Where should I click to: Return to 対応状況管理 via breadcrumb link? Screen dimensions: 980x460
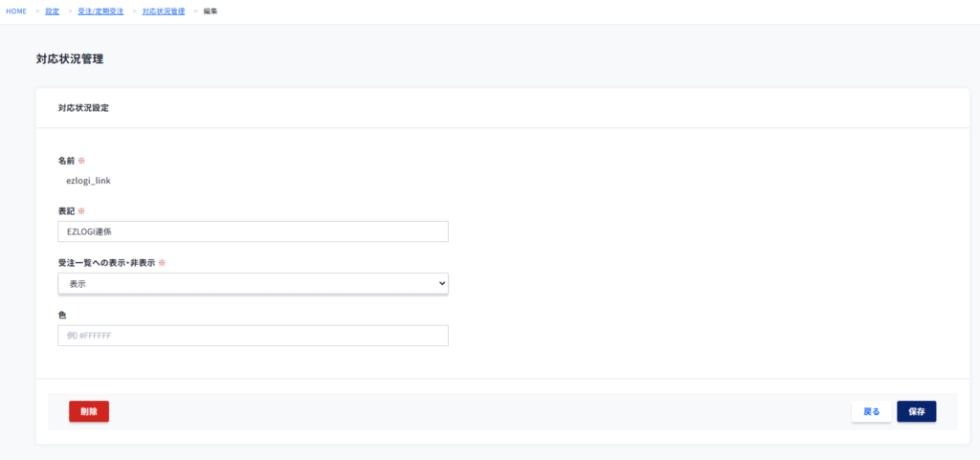164,11
